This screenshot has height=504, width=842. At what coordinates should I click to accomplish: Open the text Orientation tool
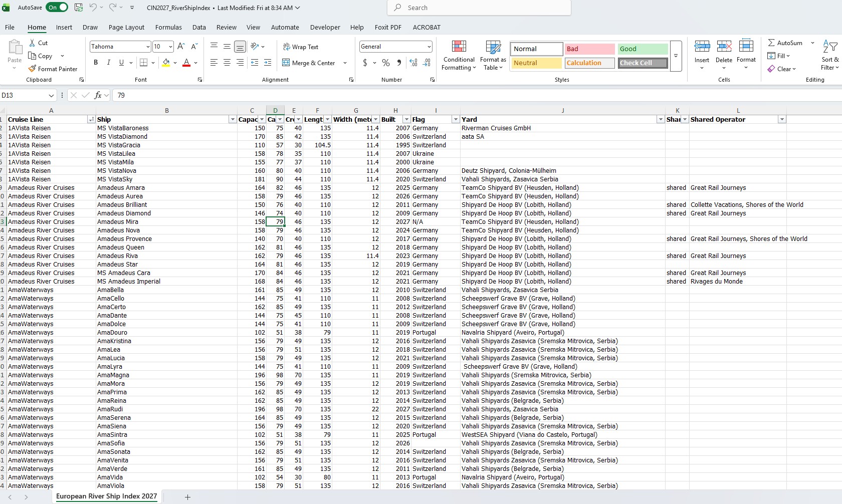[255, 47]
